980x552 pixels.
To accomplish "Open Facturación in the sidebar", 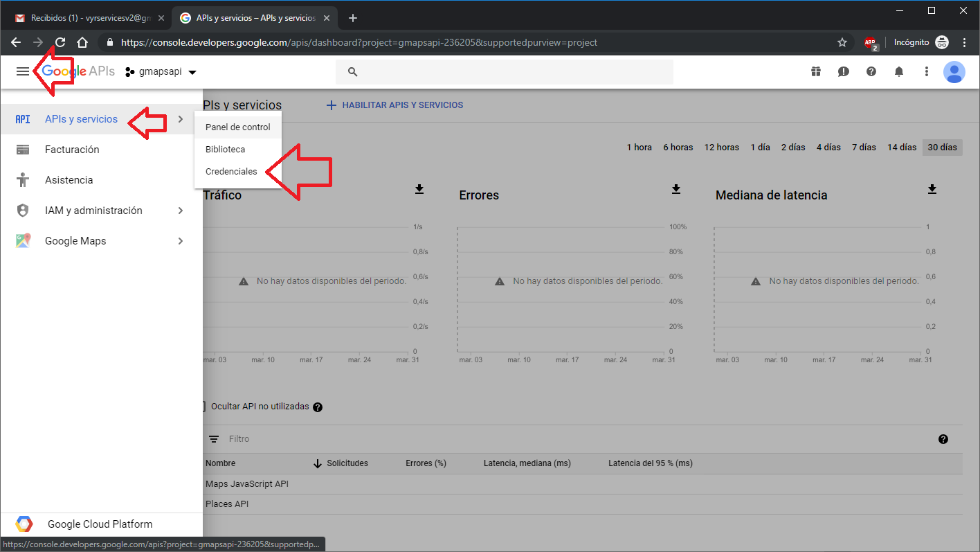I will [72, 150].
